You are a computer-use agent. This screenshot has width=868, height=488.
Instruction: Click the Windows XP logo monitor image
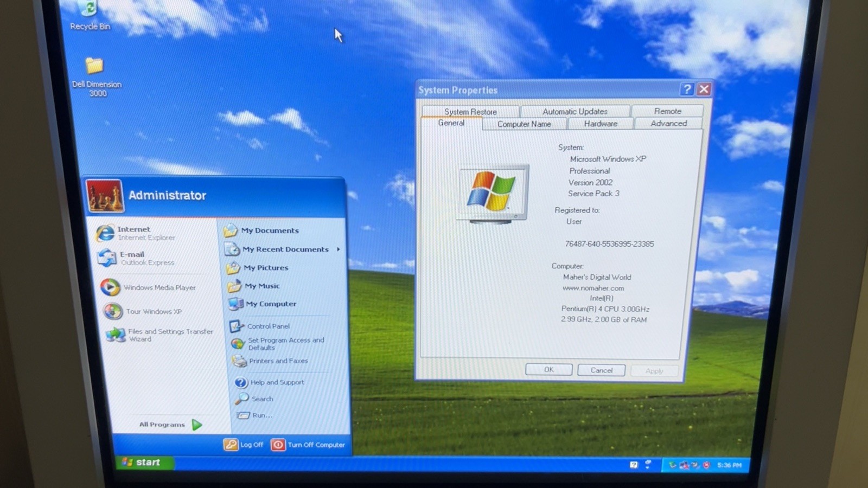493,193
